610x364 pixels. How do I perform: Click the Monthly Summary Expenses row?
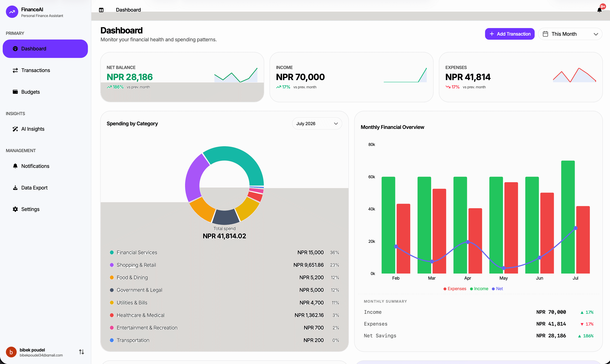[x=478, y=324]
